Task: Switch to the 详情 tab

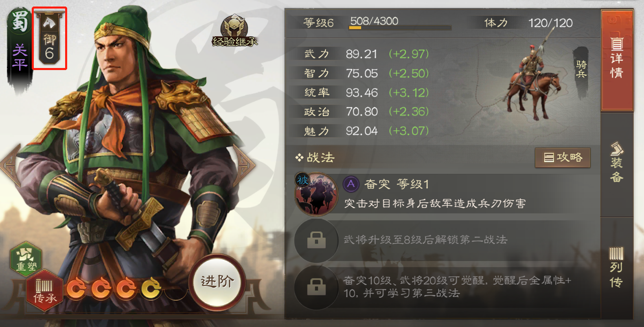Action: point(617,60)
